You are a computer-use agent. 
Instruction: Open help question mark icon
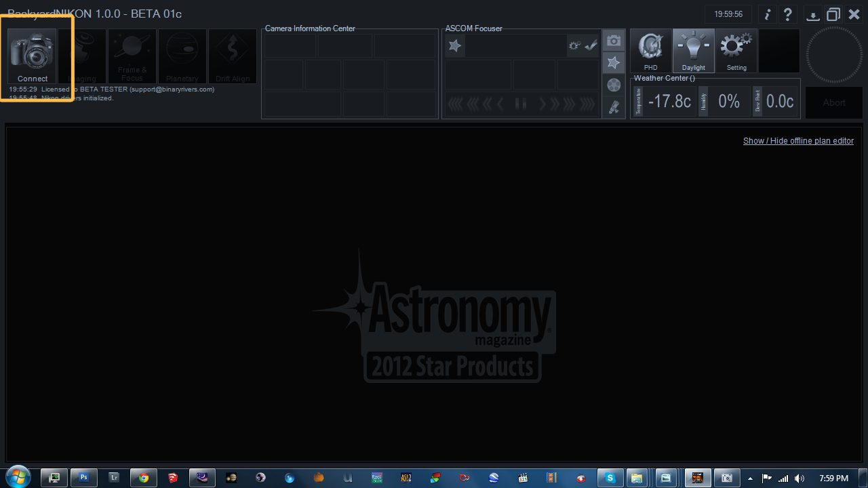[x=787, y=15]
